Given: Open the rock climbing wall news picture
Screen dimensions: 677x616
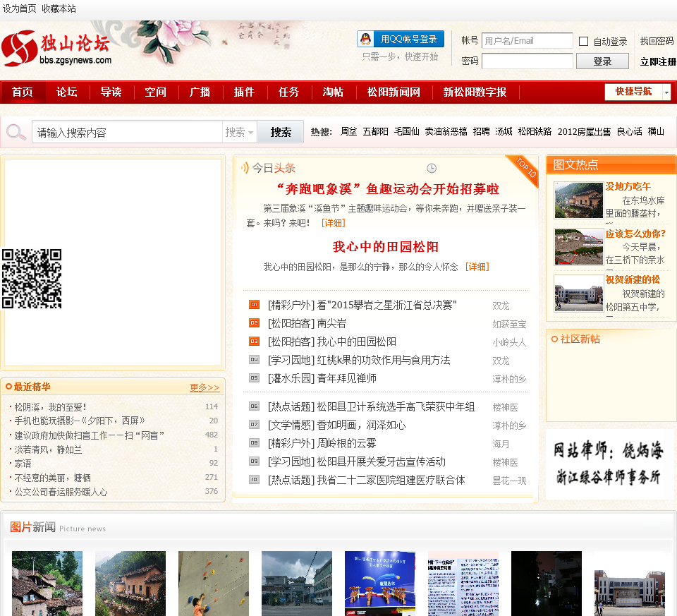Looking at the screenshot, I should click(214, 583).
